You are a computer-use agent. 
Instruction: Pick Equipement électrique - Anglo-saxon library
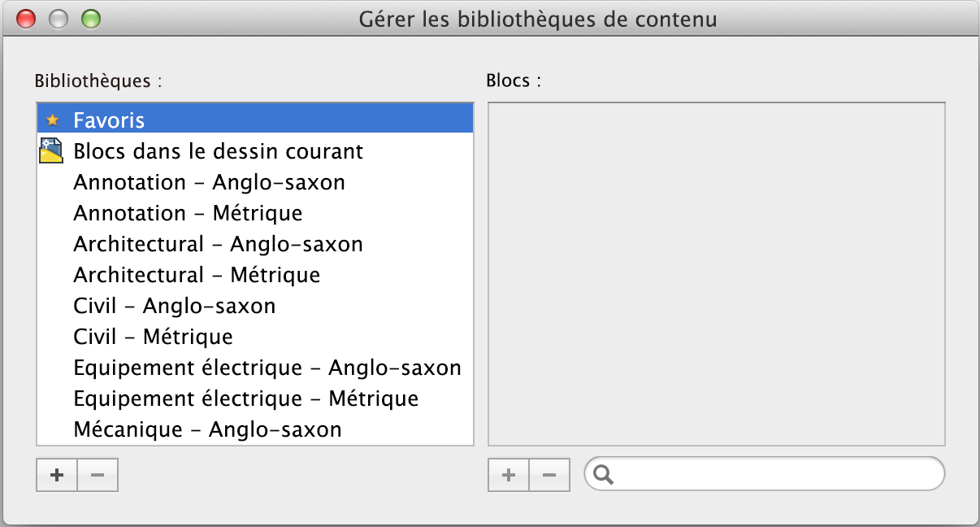click(267, 368)
